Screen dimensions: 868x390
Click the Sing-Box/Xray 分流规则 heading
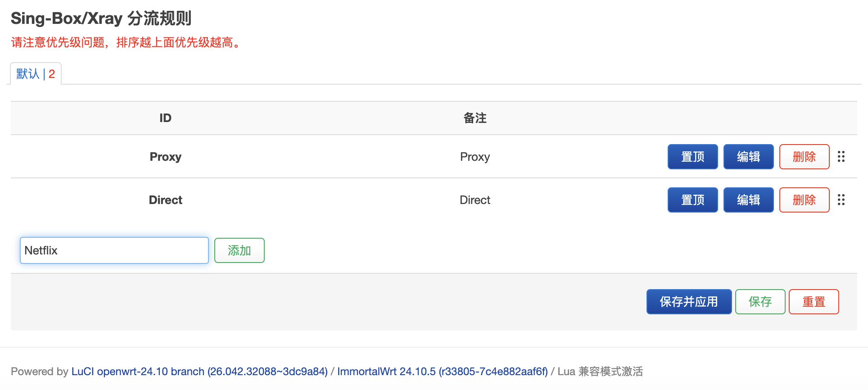(x=101, y=18)
